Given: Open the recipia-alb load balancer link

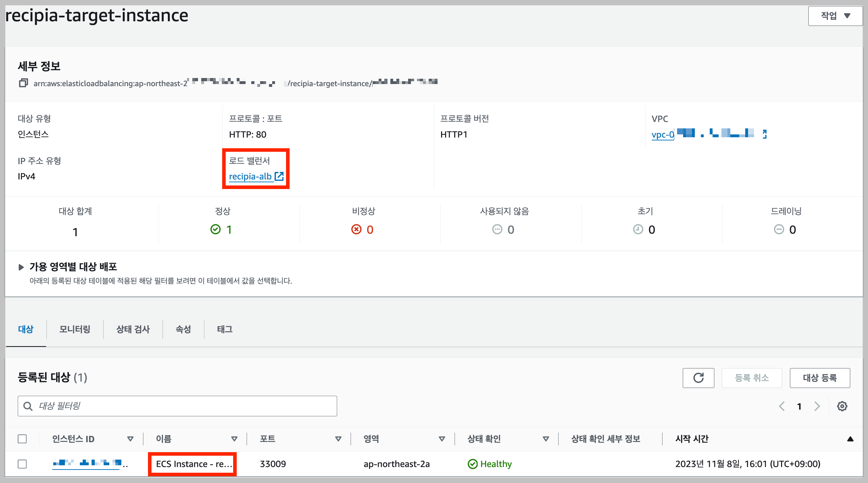Looking at the screenshot, I should click(x=250, y=176).
